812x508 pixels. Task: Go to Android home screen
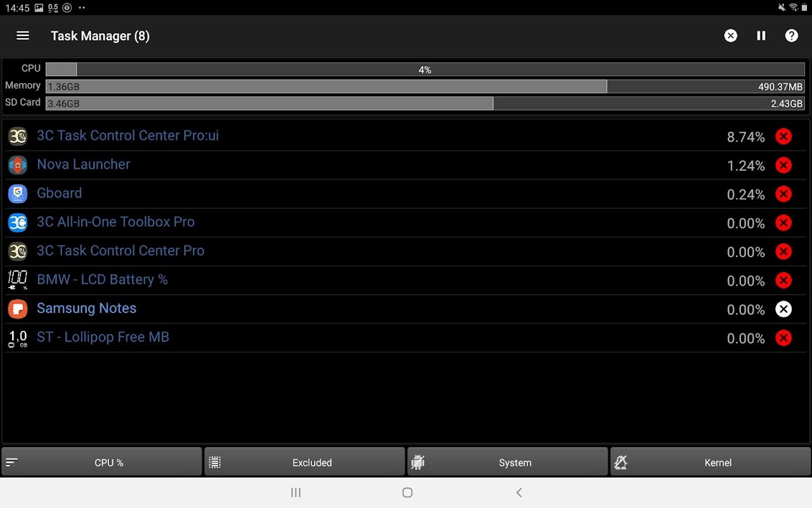coord(407,492)
